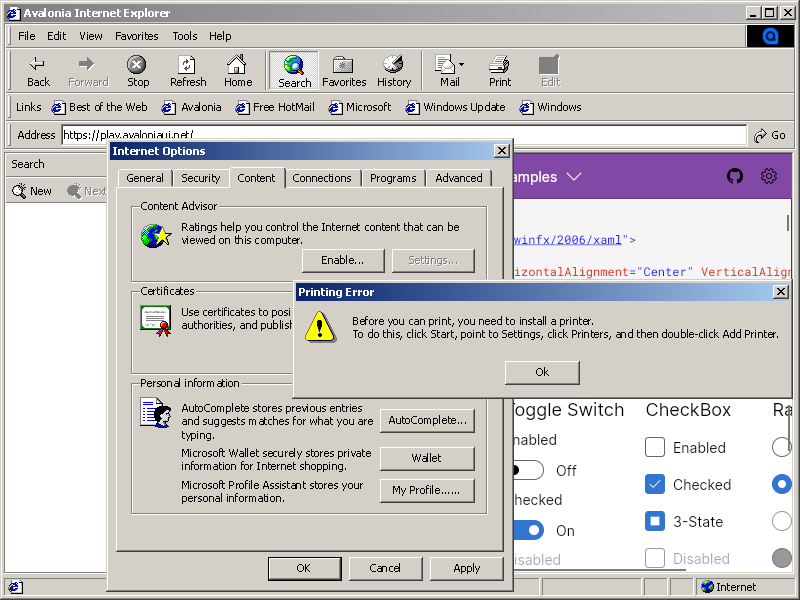The height and width of the screenshot is (600, 800).
Task: Close the Printing Error dialog
Action: 781,292
